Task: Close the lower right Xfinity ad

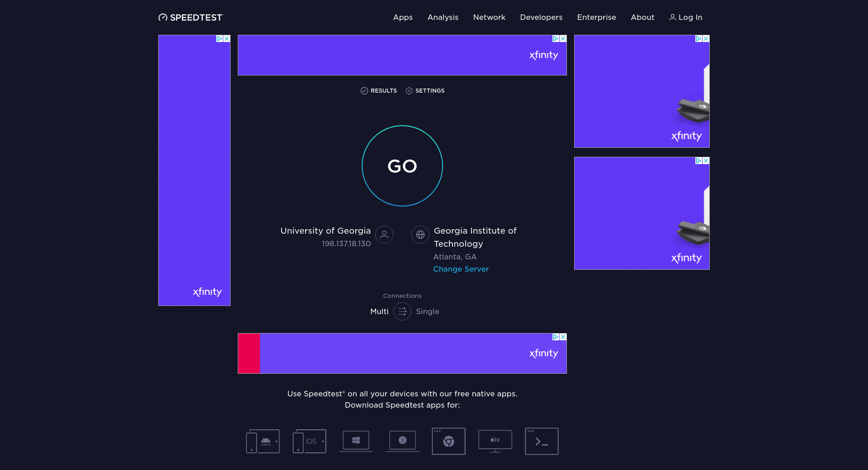Action: 706,161
